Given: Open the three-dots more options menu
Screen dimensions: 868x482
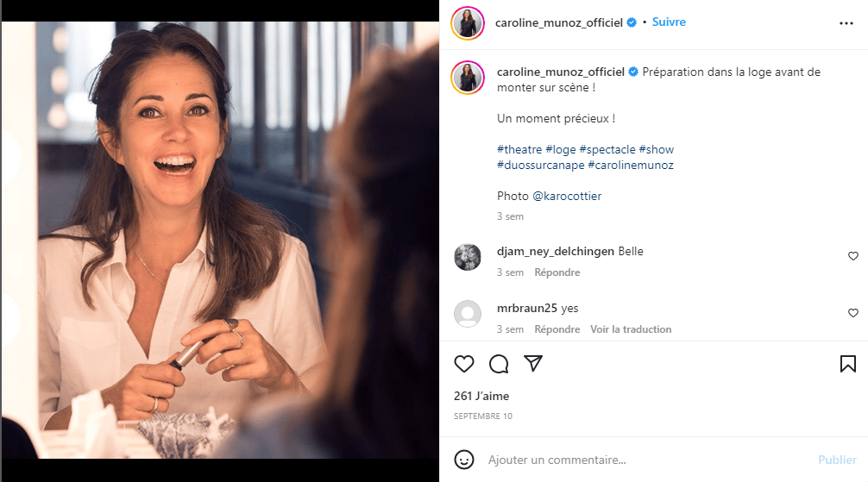Looking at the screenshot, I should pos(846,23).
